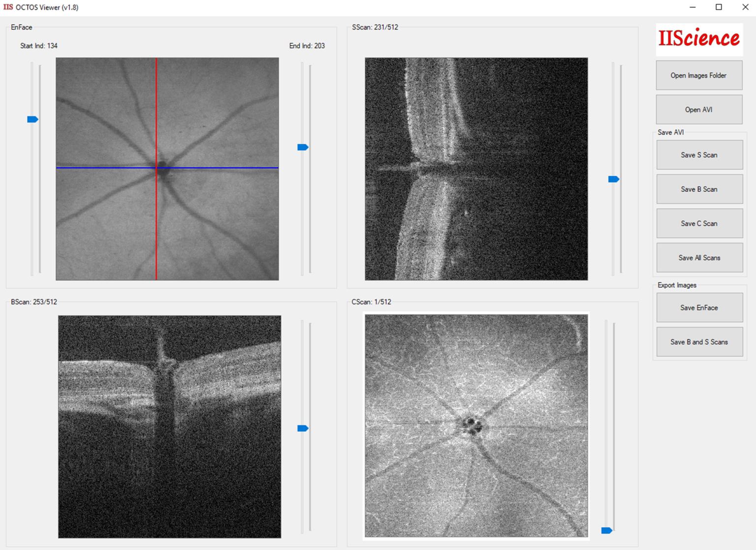The image size is (756, 550).
Task: Click the CScan slider handle
Action: pos(606,530)
